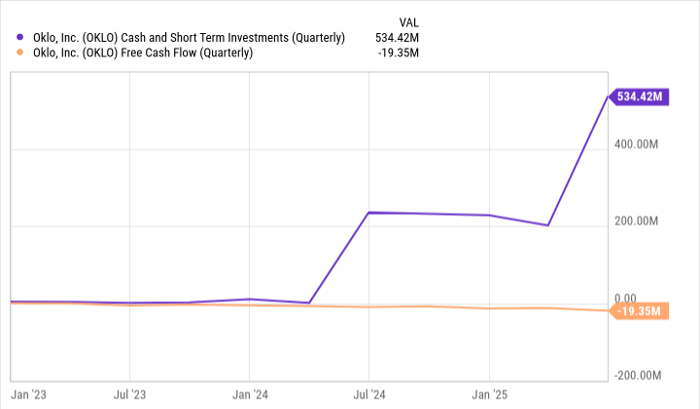Click the 400.00M y-axis label
This screenshot has width=700, height=409.
[x=637, y=145]
